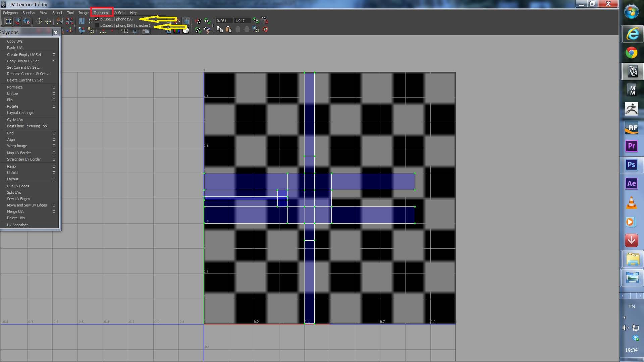Choose Sew UV Edges menu item
This screenshot has height=362, width=644.
18,199
